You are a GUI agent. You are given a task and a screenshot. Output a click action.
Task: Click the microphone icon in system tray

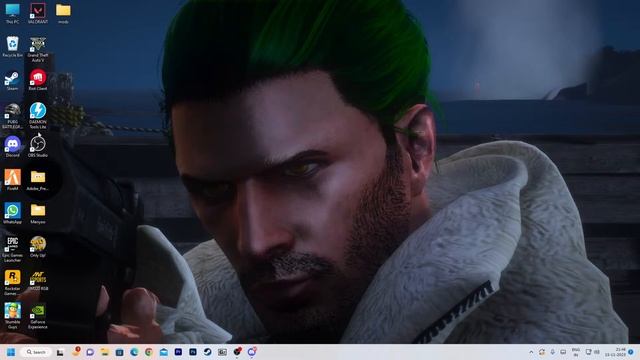[553, 352]
